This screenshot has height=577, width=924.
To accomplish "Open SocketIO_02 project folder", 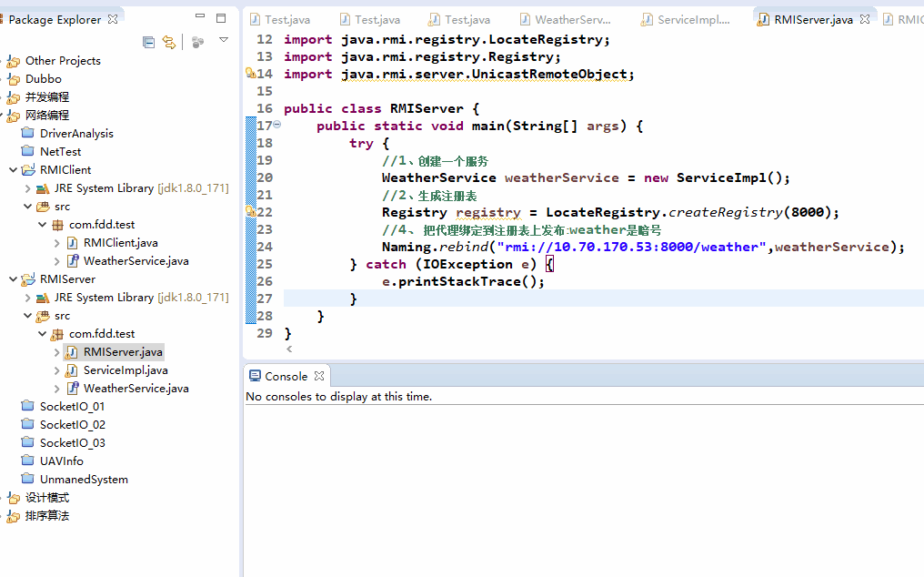I will (72, 425).
